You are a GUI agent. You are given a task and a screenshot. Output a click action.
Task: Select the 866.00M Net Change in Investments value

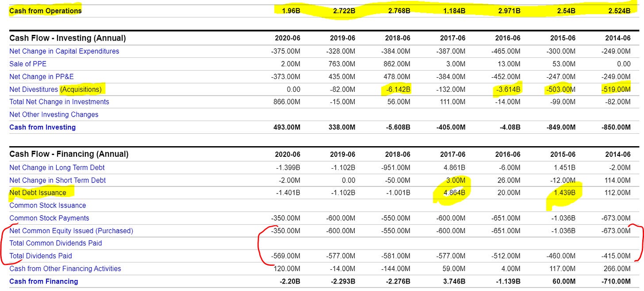[287, 102]
